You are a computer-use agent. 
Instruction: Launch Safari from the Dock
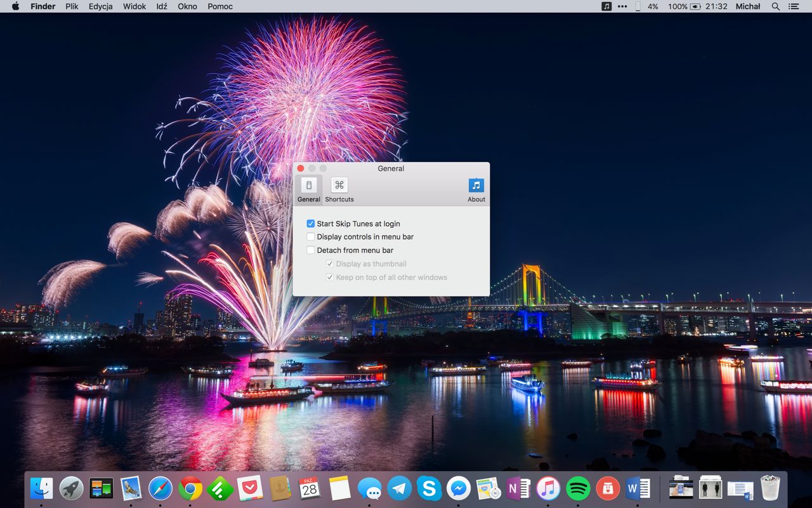pyautogui.click(x=160, y=488)
